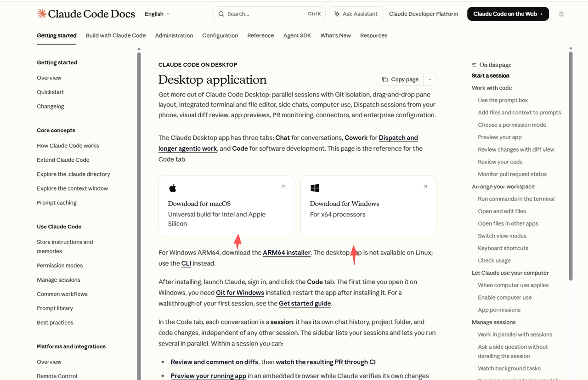Screen dimensions: 588x380
Task: Click the Download for Windows card title
Action: click(x=345, y=204)
